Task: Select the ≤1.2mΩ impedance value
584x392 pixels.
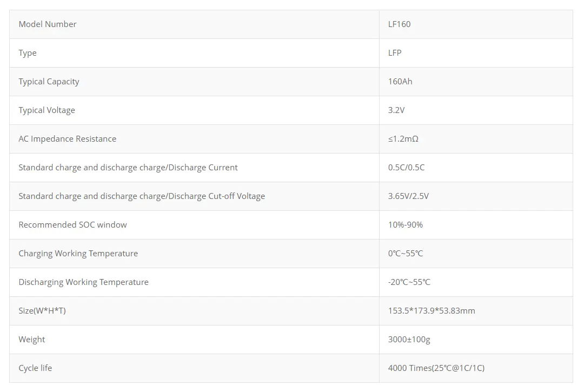Action: 403,139
